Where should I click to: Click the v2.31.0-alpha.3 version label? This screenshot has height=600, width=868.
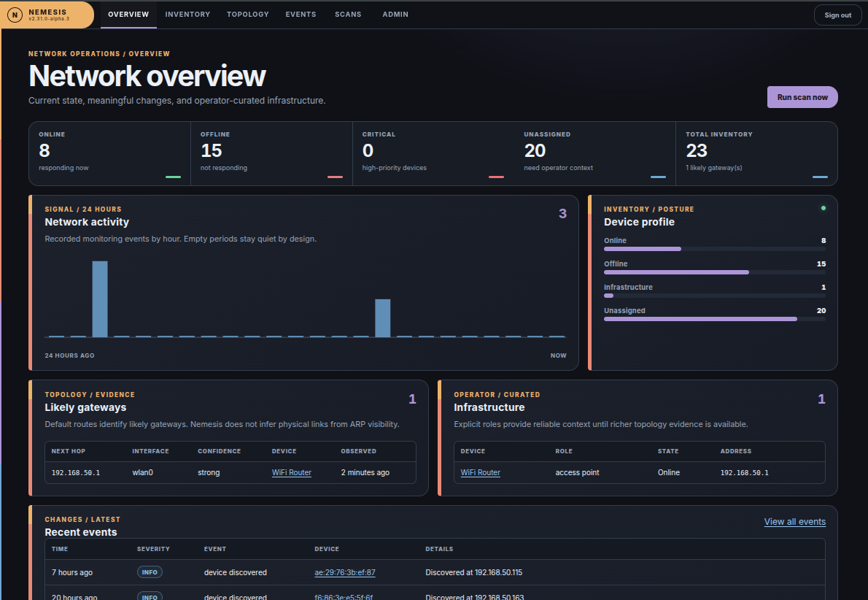49,19
